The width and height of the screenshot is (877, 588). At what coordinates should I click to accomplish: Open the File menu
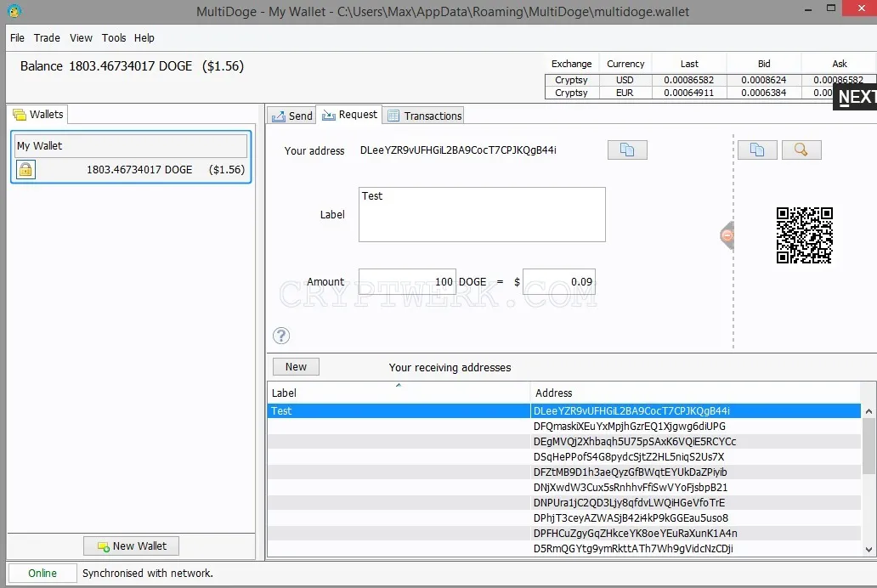17,38
